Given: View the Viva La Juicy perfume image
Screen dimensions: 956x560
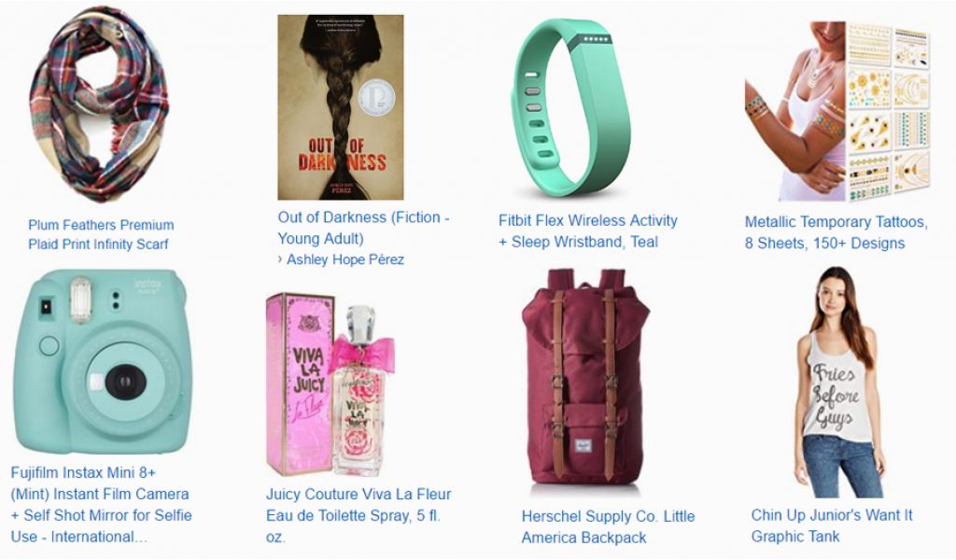Looking at the screenshot, I should click(330, 385).
